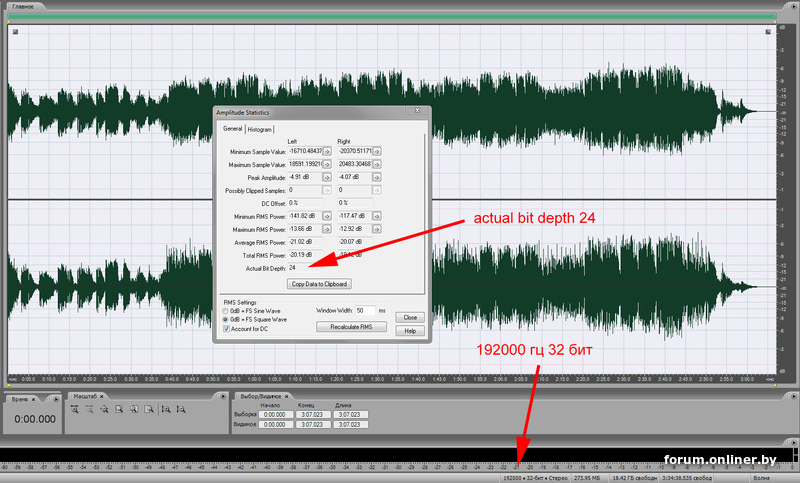Select 0dB = FS Sine Wave option
The height and width of the screenshot is (483, 800).
pos(225,311)
